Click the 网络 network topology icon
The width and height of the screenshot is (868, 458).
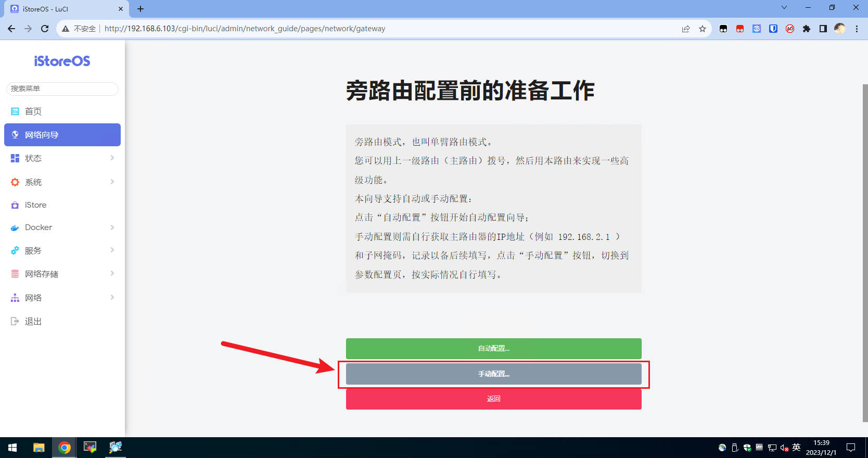click(15, 298)
